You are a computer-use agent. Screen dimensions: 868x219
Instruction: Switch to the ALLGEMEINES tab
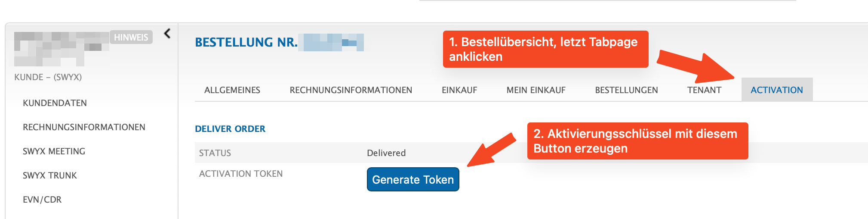coord(232,90)
